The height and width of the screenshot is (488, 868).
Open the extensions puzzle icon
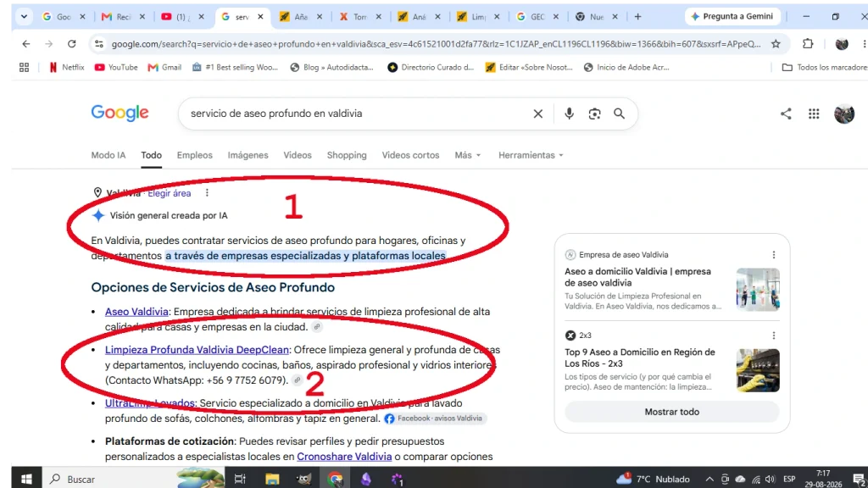point(808,44)
